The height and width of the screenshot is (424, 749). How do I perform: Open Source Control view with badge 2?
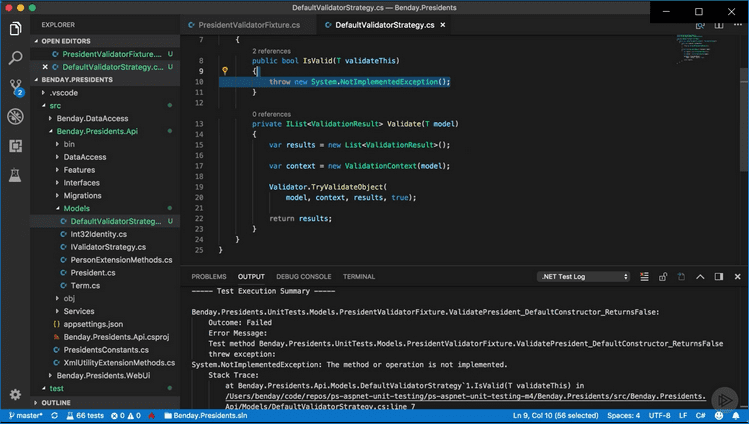tap(16, 87)
